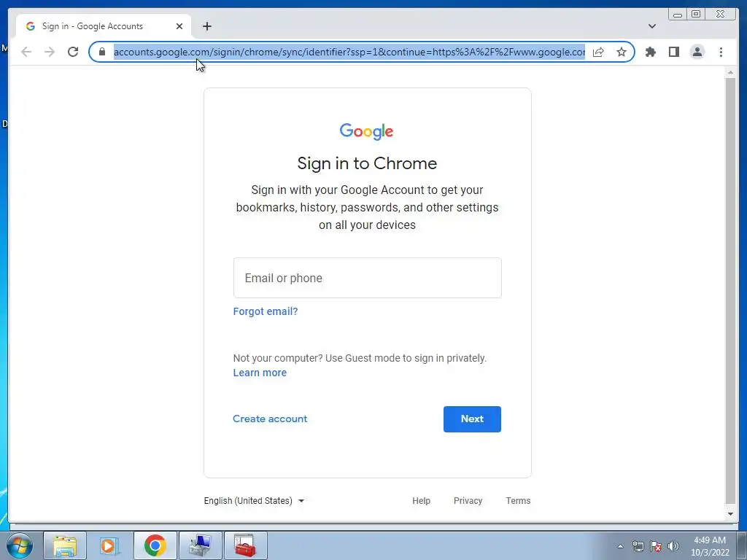Open the tab search dropdown arrow

point(652,26)
